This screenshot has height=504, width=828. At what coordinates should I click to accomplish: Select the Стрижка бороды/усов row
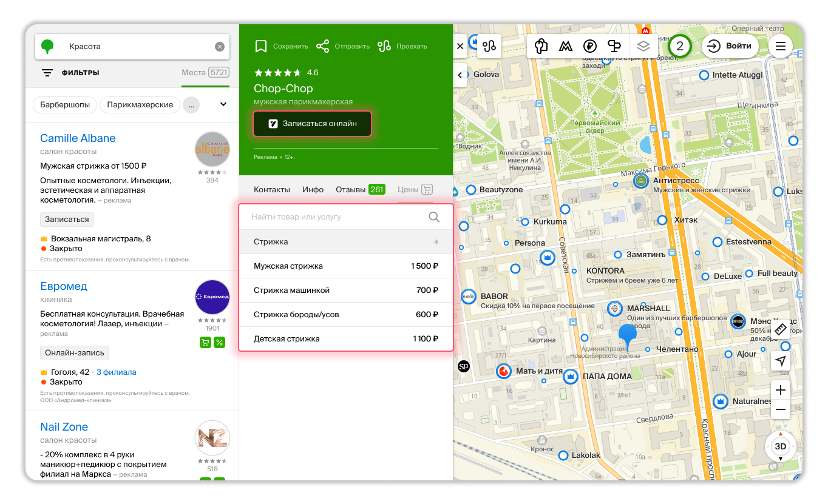346,315
